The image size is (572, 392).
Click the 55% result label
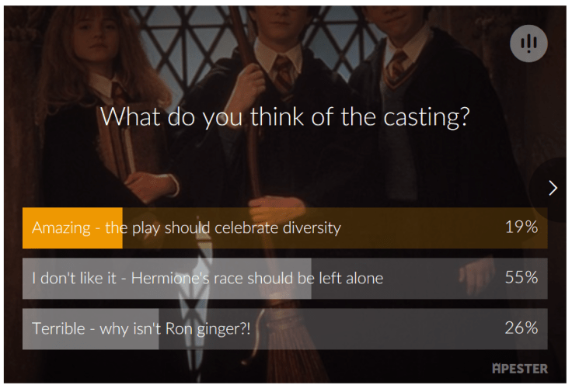(x=521, y=278)
